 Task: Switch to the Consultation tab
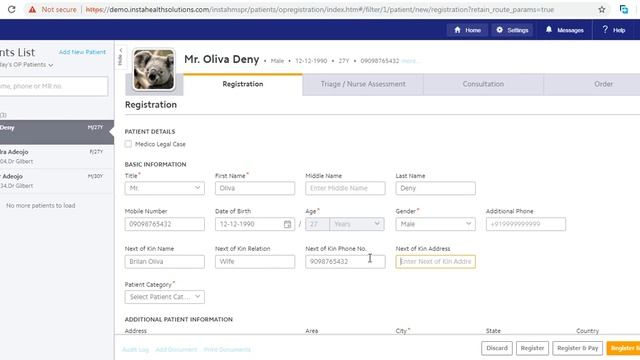pyautogui.click(x=483, y=84)
